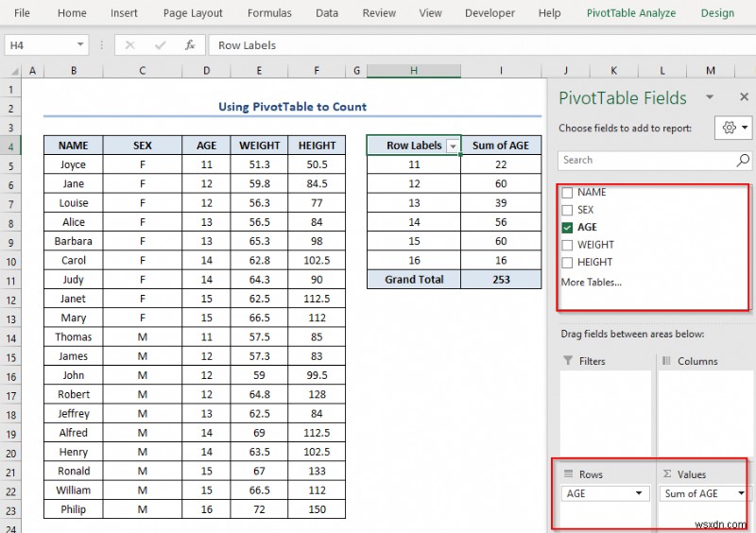
Task: Select the cell containing Thomas
Action: [x=74, y=336]
